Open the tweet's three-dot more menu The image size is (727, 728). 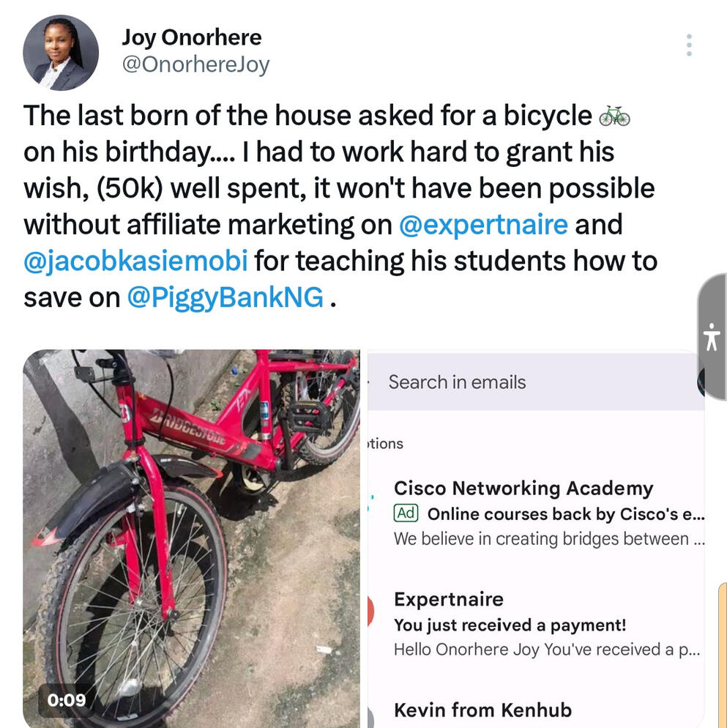click(x=689, y=45)
